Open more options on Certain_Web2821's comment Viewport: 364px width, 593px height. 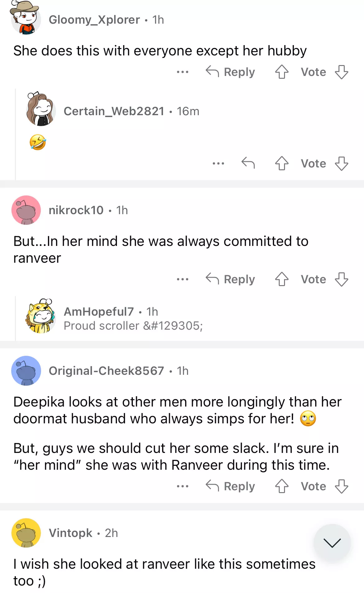(x=218, y=163)
